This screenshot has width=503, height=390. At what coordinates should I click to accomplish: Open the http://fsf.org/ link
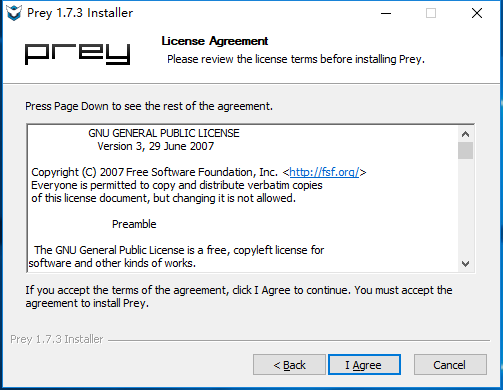[x=324, y=172]
